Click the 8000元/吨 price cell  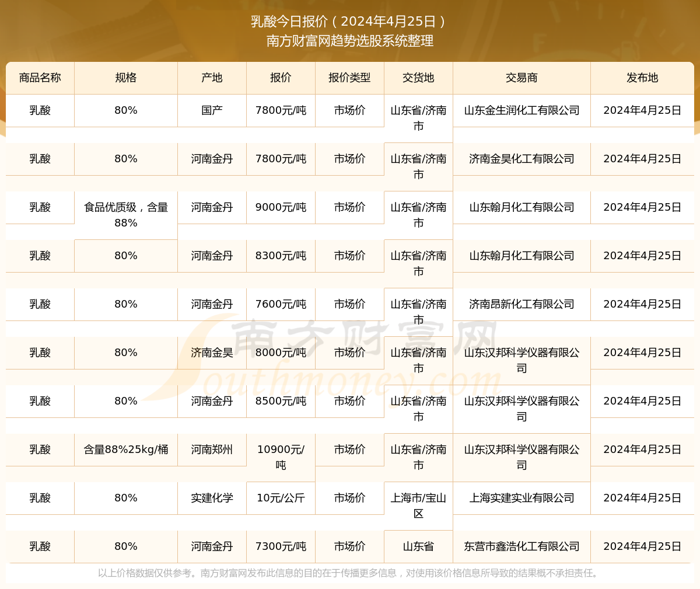point(281,353)
